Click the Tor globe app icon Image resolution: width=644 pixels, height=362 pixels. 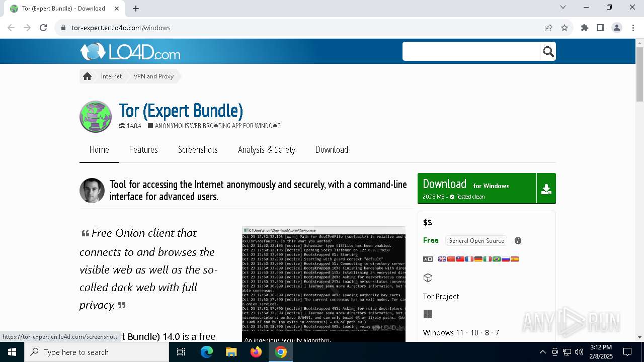[96, 117]
